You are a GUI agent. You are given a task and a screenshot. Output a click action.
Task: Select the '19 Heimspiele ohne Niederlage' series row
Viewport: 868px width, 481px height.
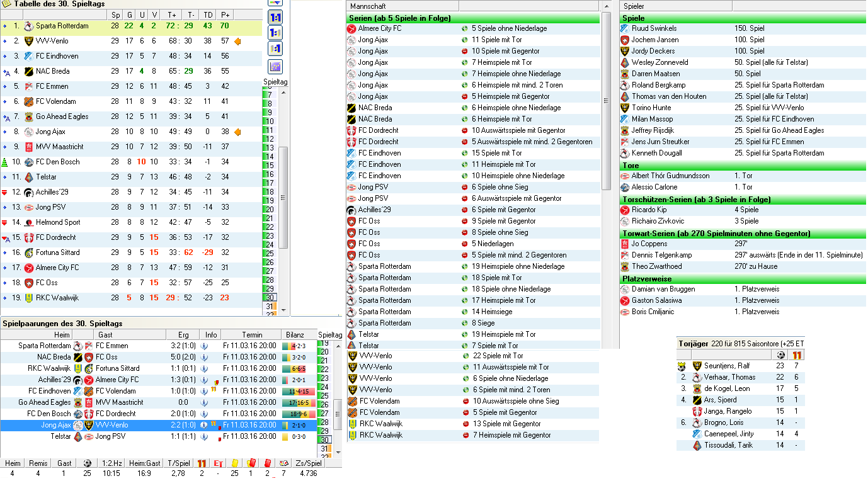[x=473, y=267]
